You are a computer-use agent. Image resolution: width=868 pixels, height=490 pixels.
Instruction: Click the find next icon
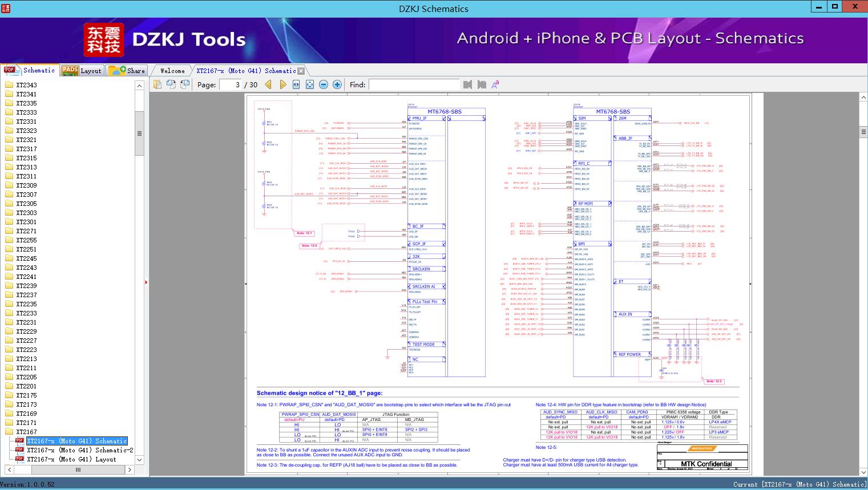[482, 84]
